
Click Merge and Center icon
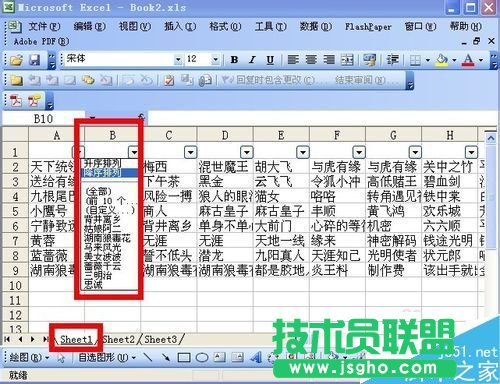(x=347, y=60)
